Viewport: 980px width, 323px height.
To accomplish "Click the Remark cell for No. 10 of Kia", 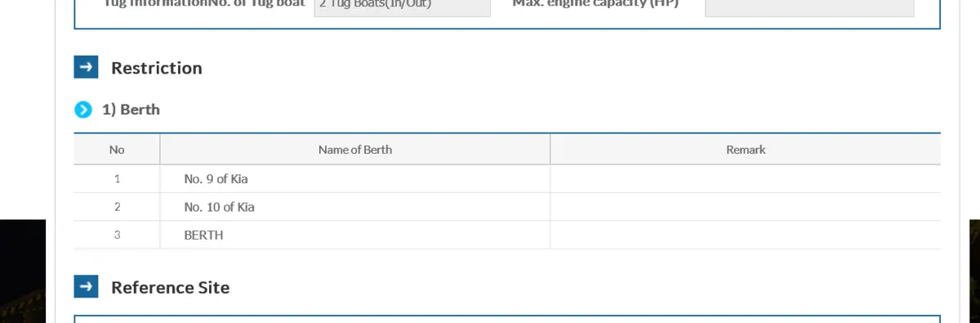I will pos(746,207).
